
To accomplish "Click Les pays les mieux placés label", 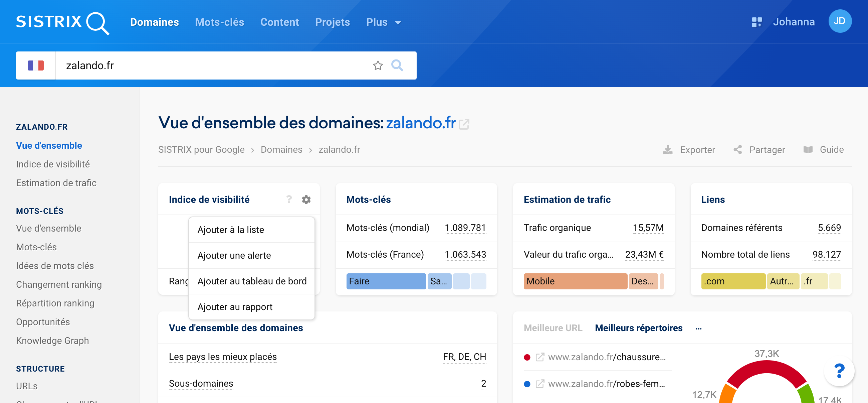I will click(x=223, y=357).
